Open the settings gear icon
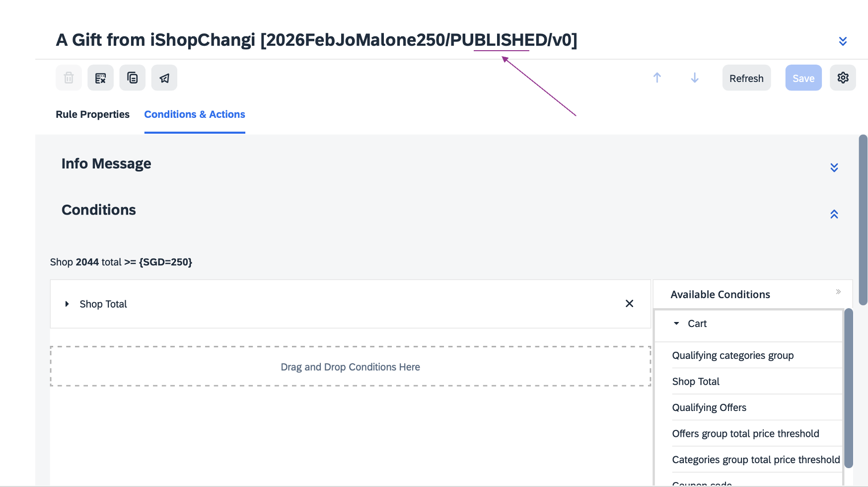Image resolution: width=868 pixels, height=487 pixels. click(843, 78)
